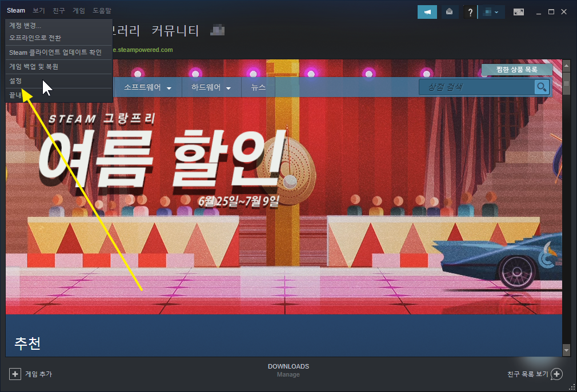577x392 pixels.
Task: Open the Steam menu
Action: pyautogui.click(x=16, y=11)
